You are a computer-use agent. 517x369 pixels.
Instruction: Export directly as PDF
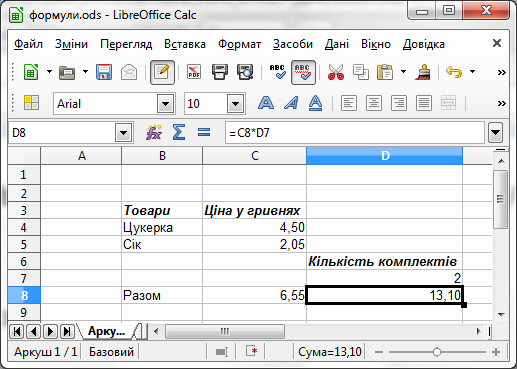(x=194, y=72)
